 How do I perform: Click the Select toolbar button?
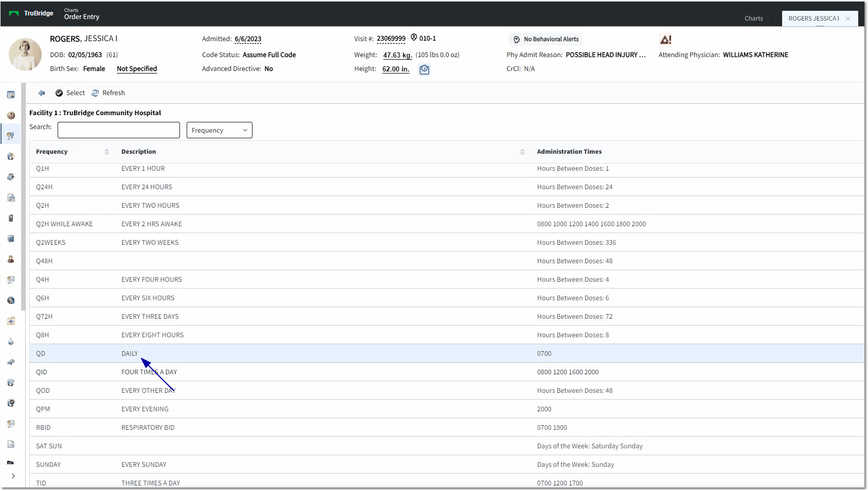click(x=70, y=93)
